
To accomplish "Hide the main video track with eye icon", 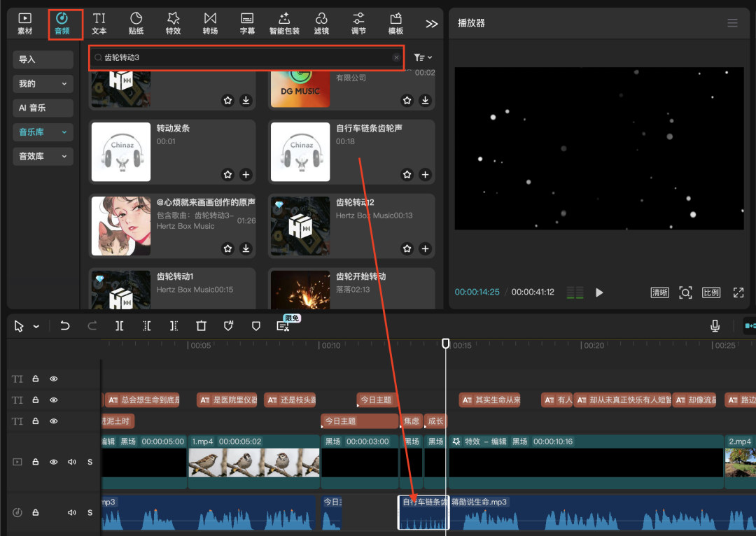I will [x=54, y=462].
